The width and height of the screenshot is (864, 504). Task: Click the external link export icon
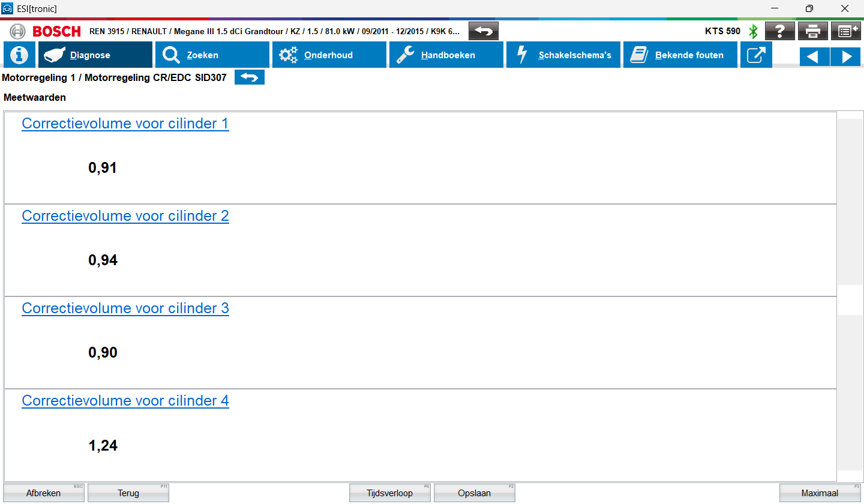pos(756,55)
